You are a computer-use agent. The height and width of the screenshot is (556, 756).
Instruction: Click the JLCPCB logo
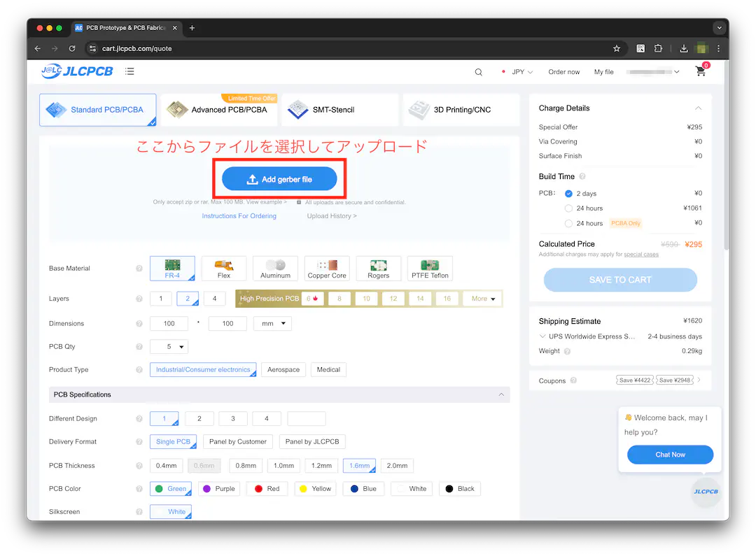(x=77, y=71)
